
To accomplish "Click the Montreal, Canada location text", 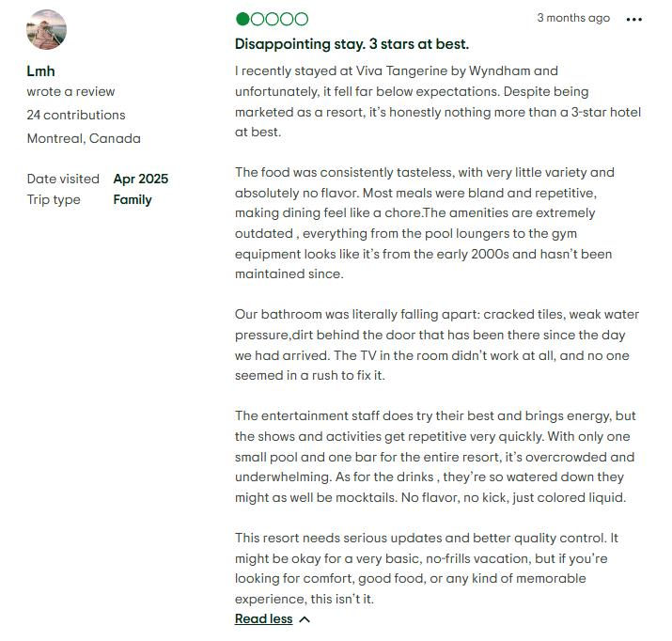I will tap(84, 138).
